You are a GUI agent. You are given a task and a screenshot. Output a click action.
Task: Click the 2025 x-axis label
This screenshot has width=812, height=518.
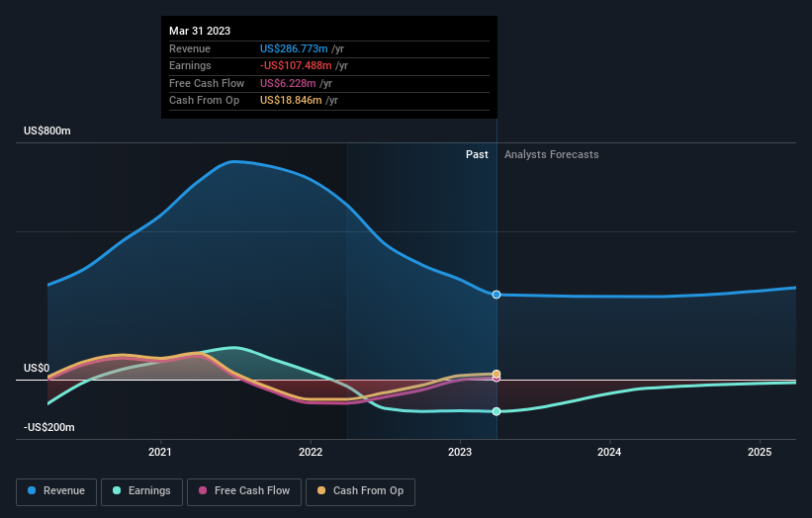click(x=760, y=452)
